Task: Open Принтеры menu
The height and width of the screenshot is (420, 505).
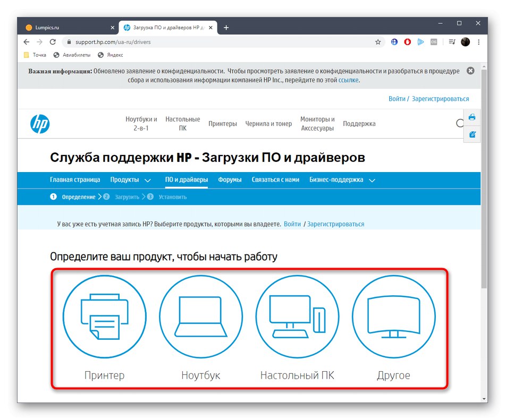Action: coord(223,124)
